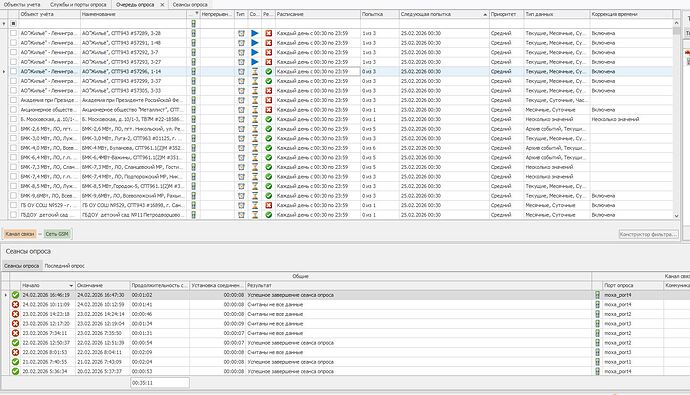The width and height of the screenshot is (690, 395).
Task: Sort by the Приоритет column header
Action: (x=506, y=14)
